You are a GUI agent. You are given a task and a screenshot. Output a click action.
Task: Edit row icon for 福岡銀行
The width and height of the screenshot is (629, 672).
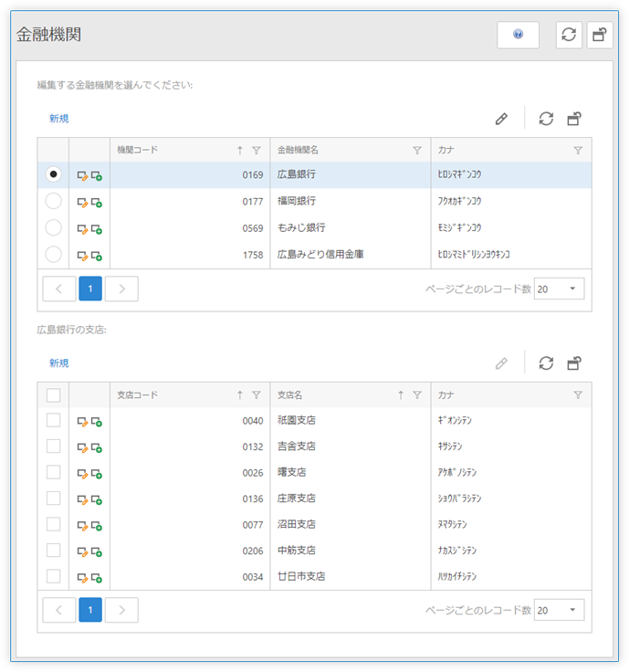(82, 203)
